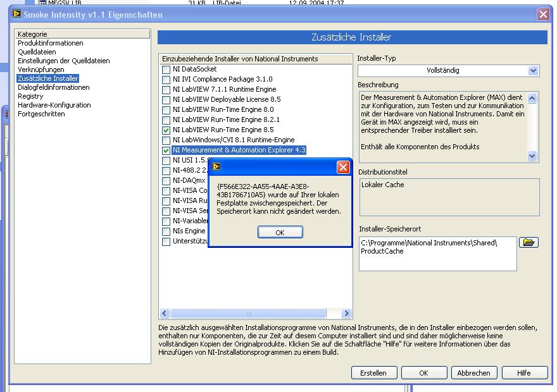Open the Installer-Typ dropdown showing Vollständig

533,71
